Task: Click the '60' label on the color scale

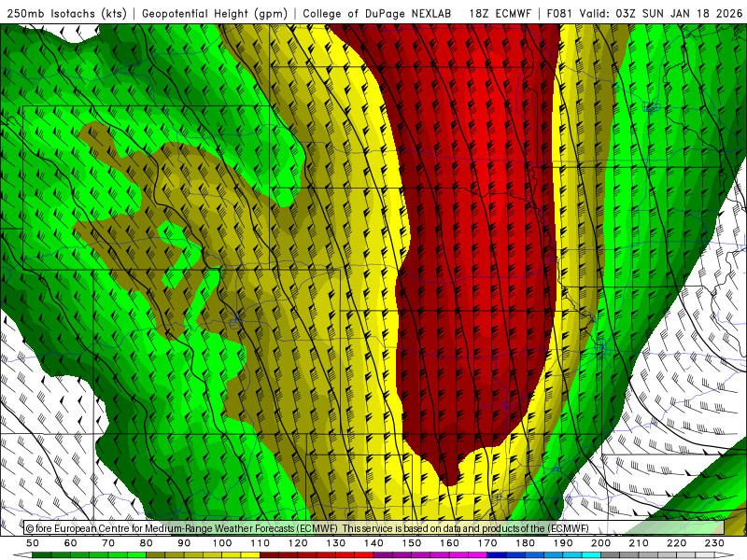Action: tap(71, 543)
